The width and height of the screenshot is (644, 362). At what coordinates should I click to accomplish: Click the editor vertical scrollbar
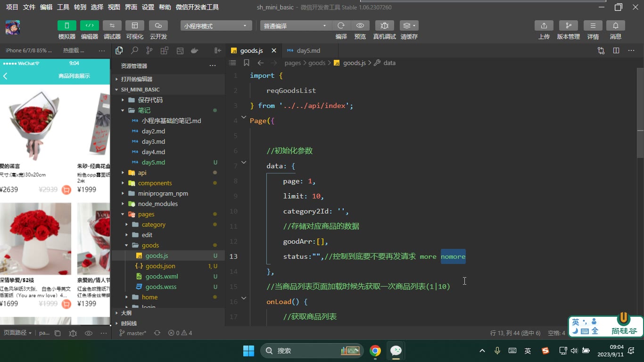640,113
